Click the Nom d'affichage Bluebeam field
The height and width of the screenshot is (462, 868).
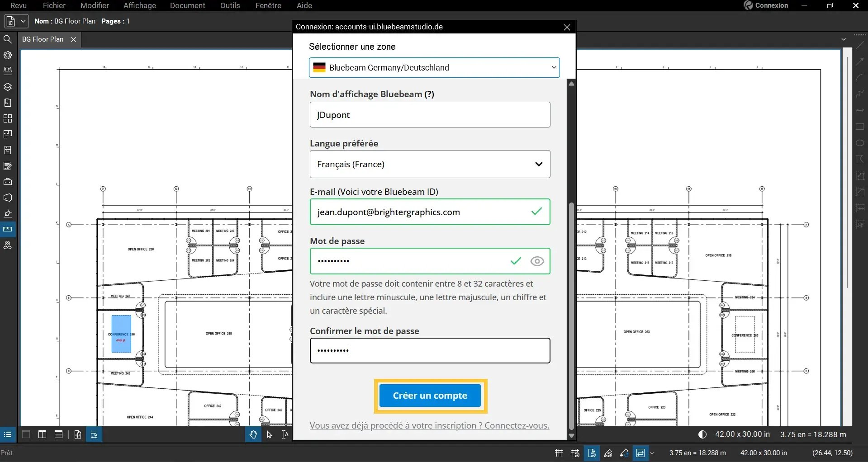430,115
